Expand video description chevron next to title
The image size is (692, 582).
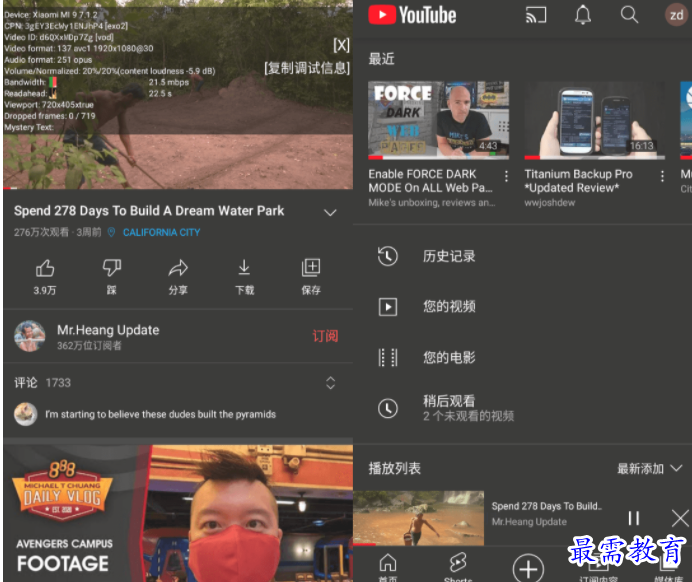(330, 213)
